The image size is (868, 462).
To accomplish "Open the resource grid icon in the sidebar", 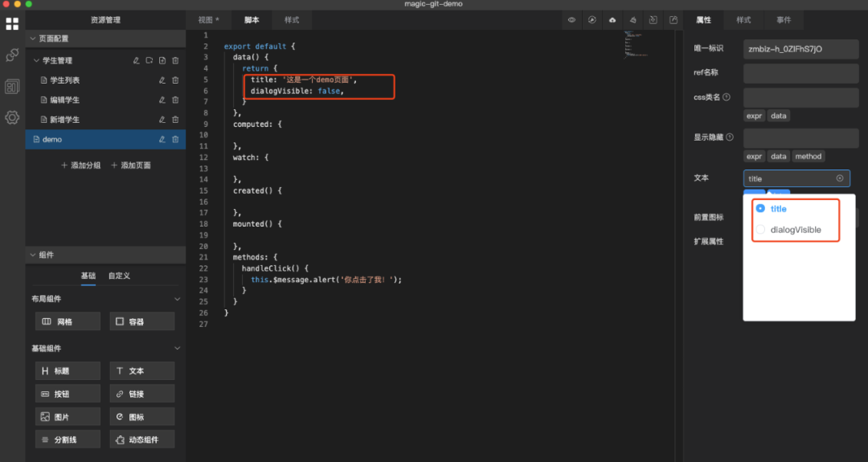I will click(12, 24).
